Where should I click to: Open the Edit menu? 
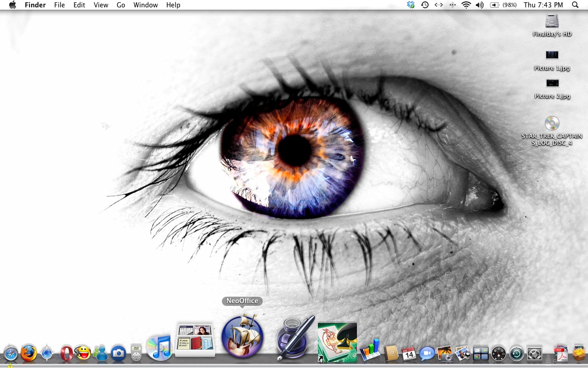pos(79,5)
